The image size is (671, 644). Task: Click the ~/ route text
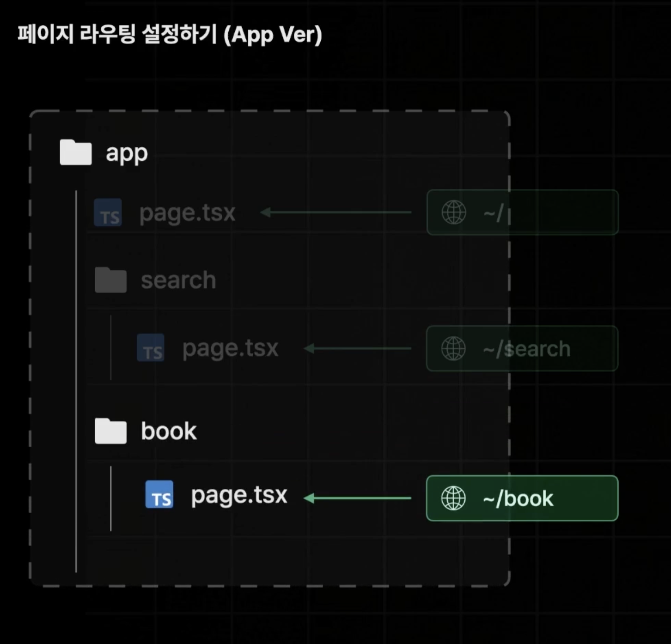pyautogui.click(x=493, y=213)
